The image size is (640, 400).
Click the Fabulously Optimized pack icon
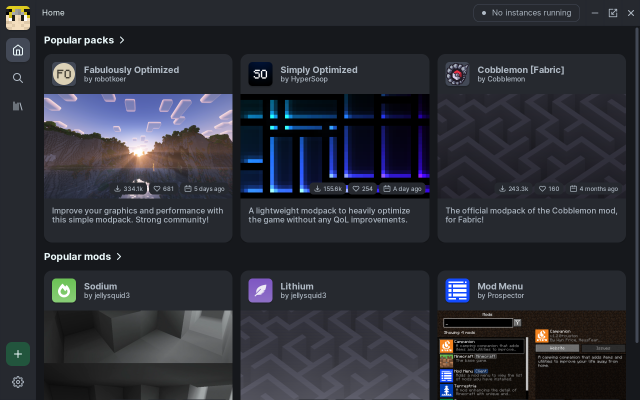tap(64, 74)
